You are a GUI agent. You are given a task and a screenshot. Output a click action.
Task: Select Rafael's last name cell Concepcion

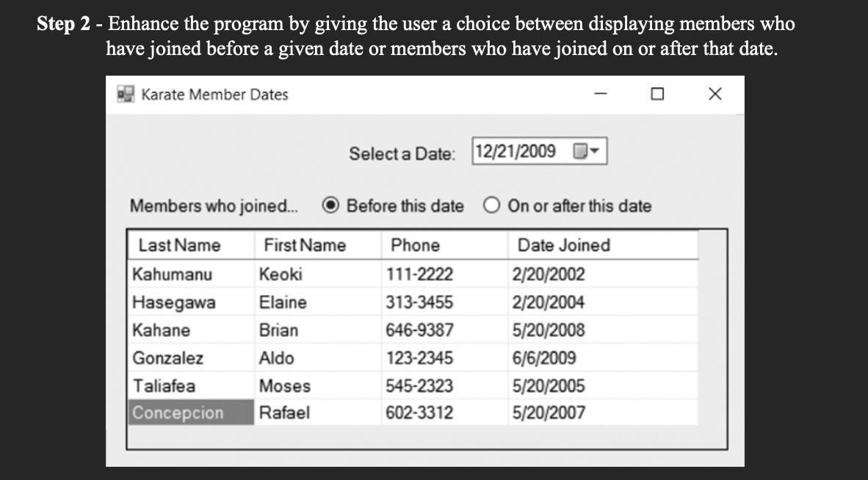click(189, 412)
